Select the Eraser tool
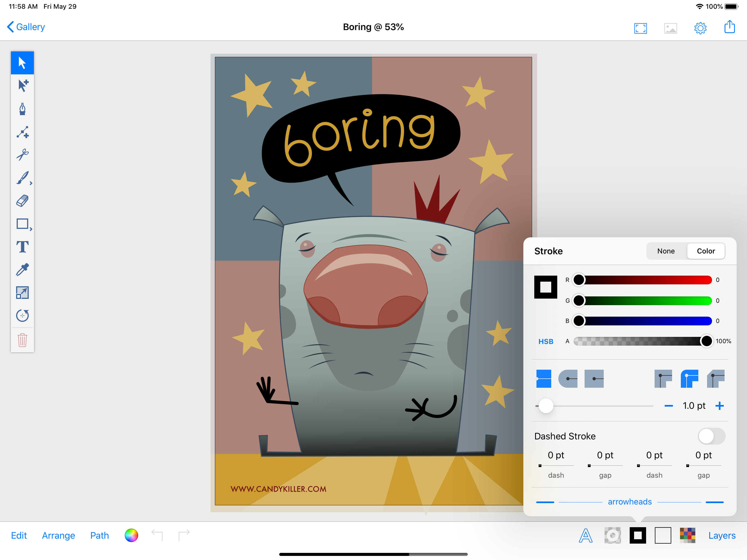Screen dimensions: 747x560 22,201
